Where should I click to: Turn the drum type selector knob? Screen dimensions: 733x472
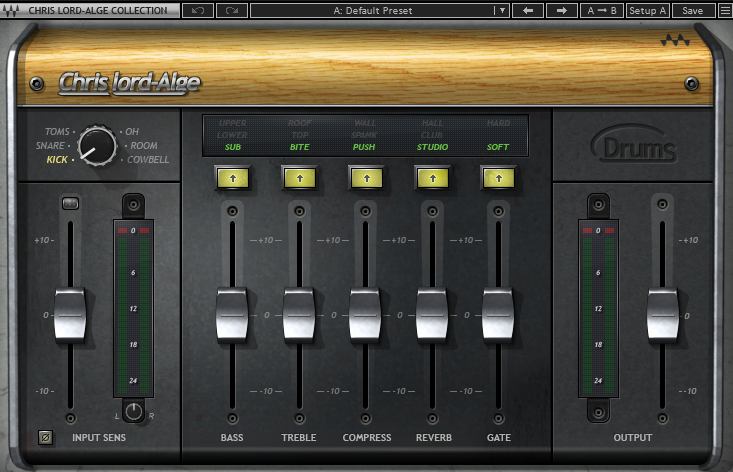tap(96, 145)
